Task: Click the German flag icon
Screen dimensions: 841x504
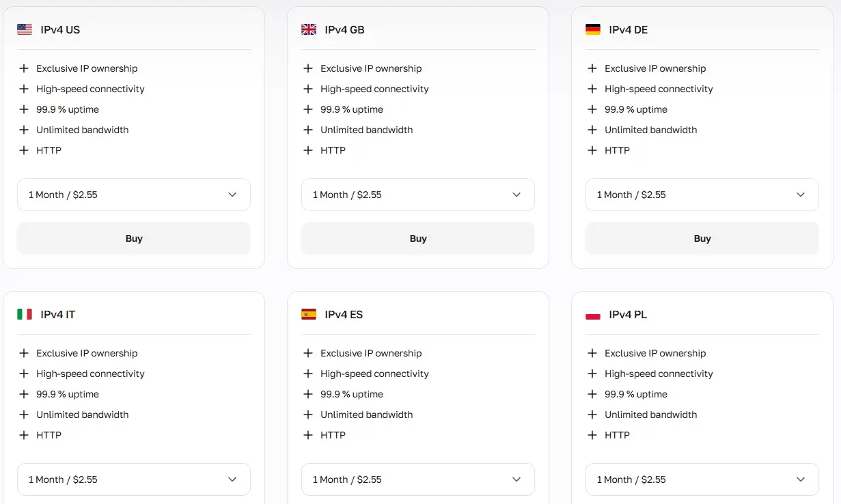Action: [x=593, y=29]
